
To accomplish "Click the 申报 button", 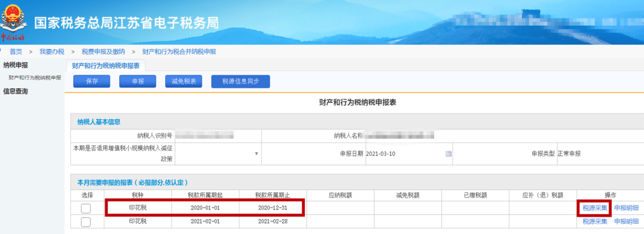I will [x=138, y=81].
